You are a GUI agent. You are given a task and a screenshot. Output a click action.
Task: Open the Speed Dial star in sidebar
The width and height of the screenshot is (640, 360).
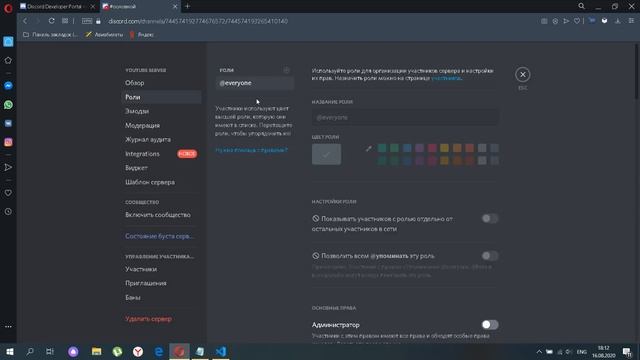pyautogui.click(x=8, y=60)
